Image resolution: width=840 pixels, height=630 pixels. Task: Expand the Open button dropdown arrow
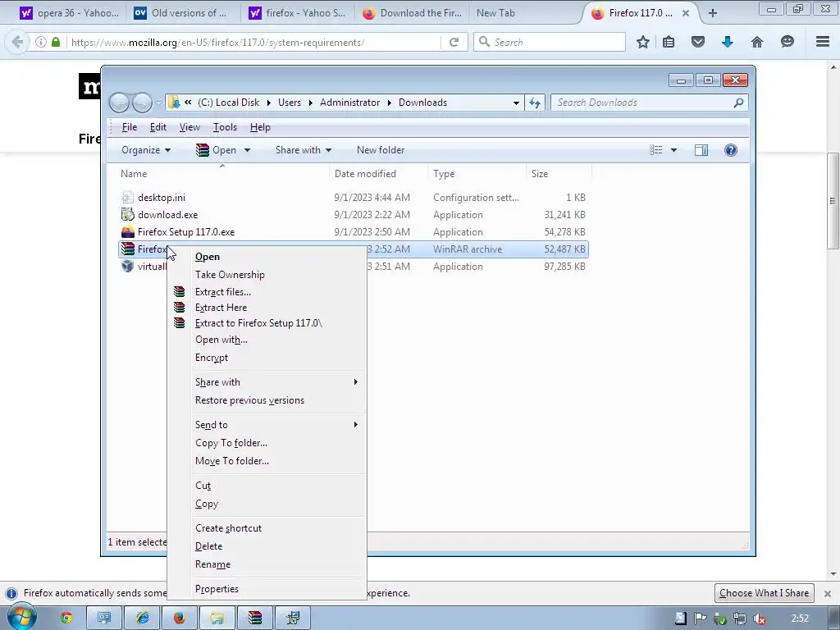coord(247,151)
